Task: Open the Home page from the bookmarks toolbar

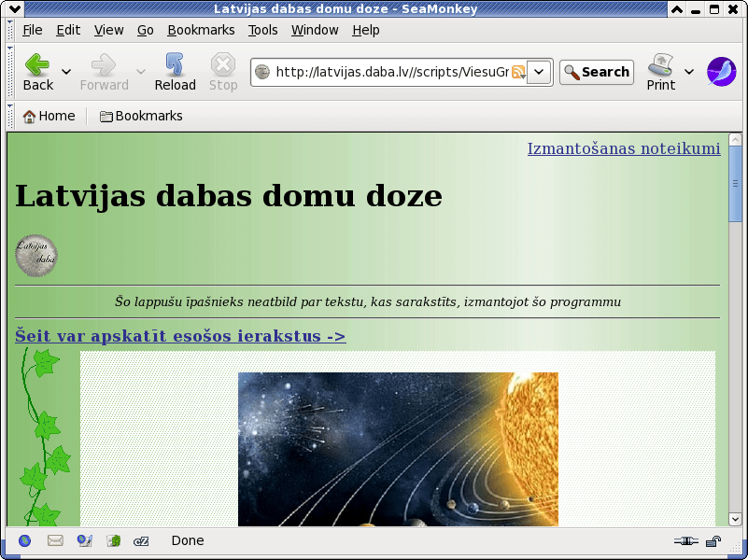Action: click(x=49, y=116)
